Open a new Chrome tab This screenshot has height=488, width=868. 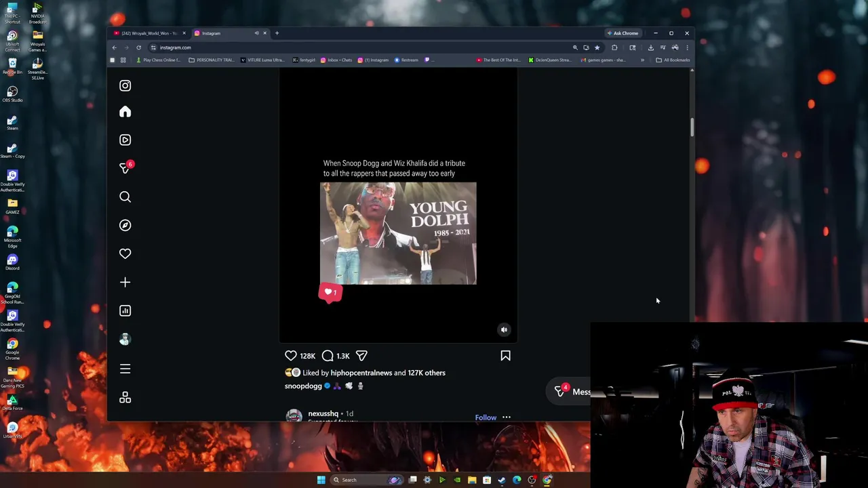(x=277, y=33)
